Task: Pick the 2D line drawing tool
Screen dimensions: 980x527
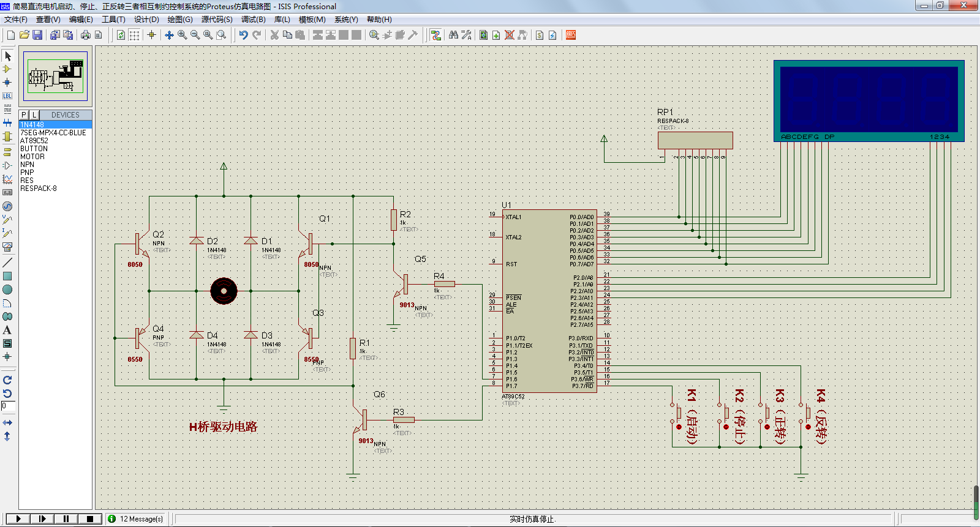Action: (x=7, y=263)
